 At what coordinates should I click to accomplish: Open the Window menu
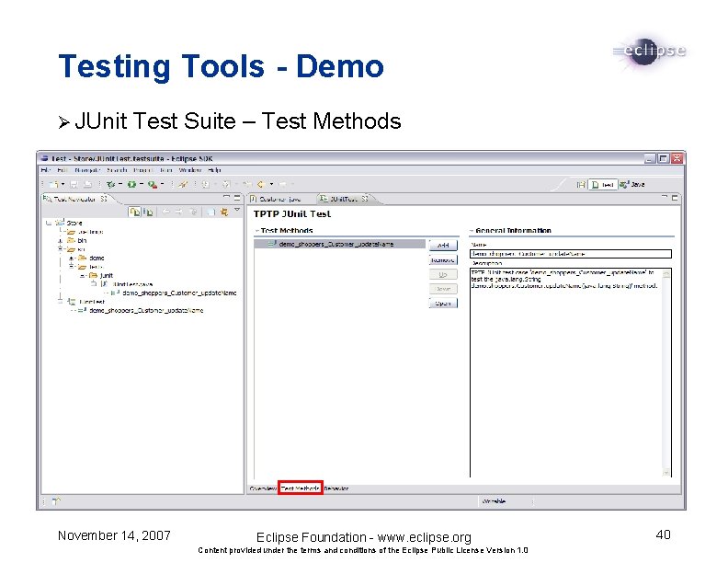point(190,170)
